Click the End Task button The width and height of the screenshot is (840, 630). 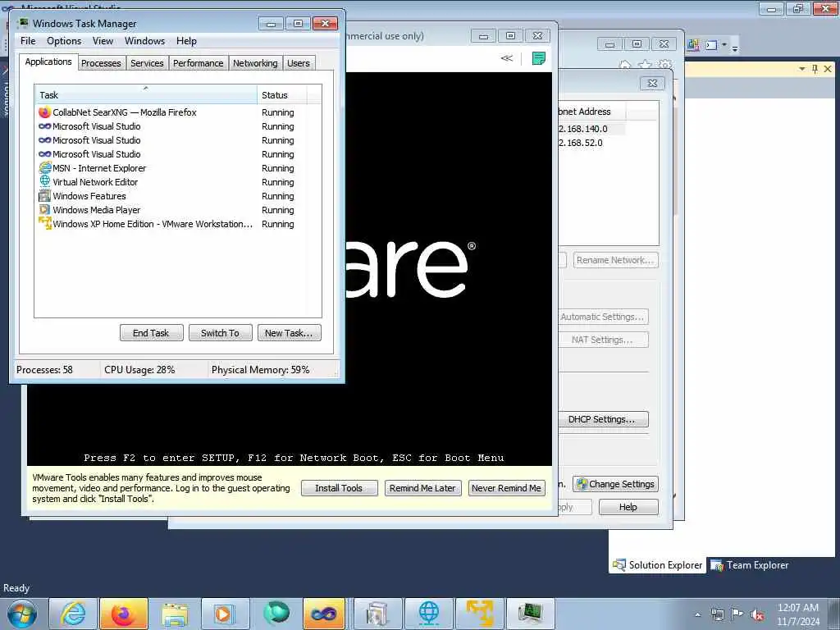[x=151, y=333]
